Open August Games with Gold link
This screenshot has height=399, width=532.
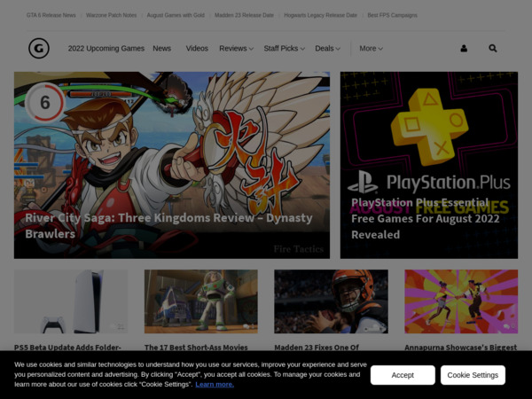[x=176, y=15]
